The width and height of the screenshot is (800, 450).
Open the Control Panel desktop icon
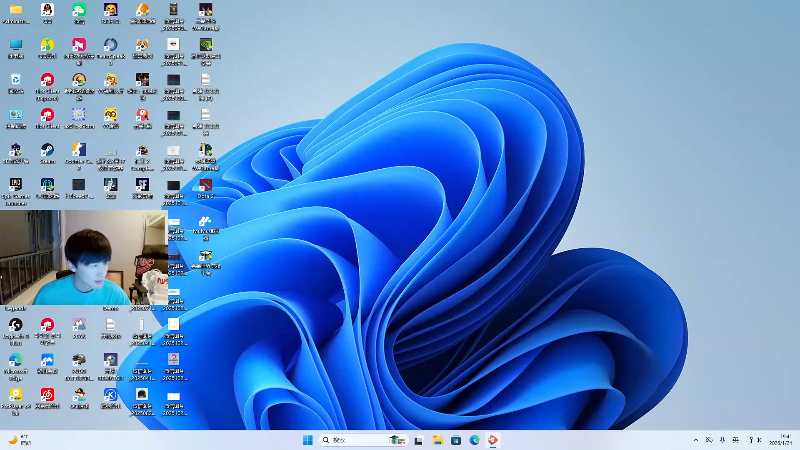click(16, 115)
